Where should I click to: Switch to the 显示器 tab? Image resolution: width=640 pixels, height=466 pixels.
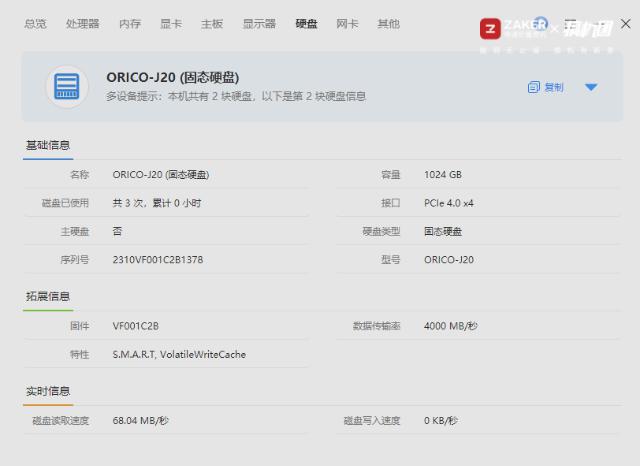tap(259, 24)
